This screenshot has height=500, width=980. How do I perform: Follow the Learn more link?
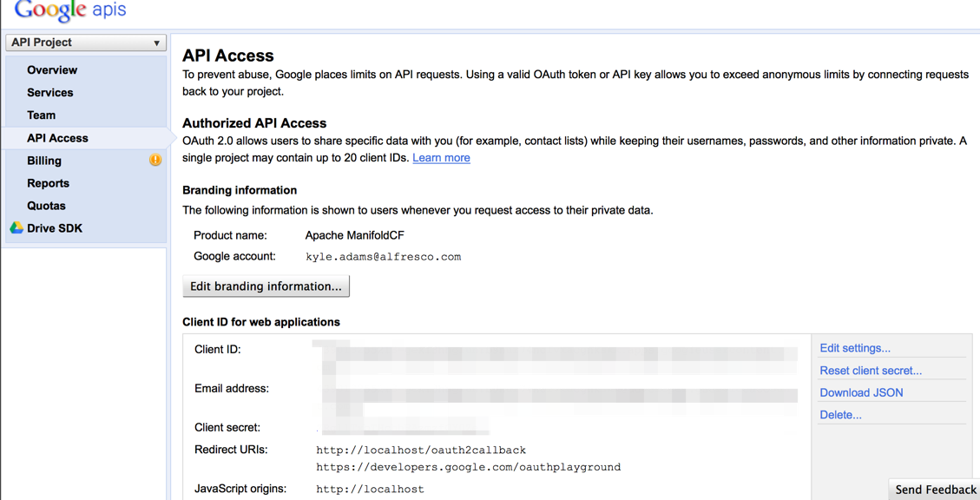pyautogui.click(x=441, y=157)
